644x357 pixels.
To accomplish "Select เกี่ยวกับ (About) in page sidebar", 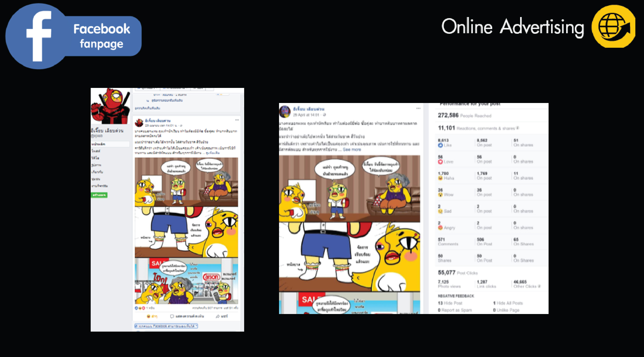I will [97, 172].
